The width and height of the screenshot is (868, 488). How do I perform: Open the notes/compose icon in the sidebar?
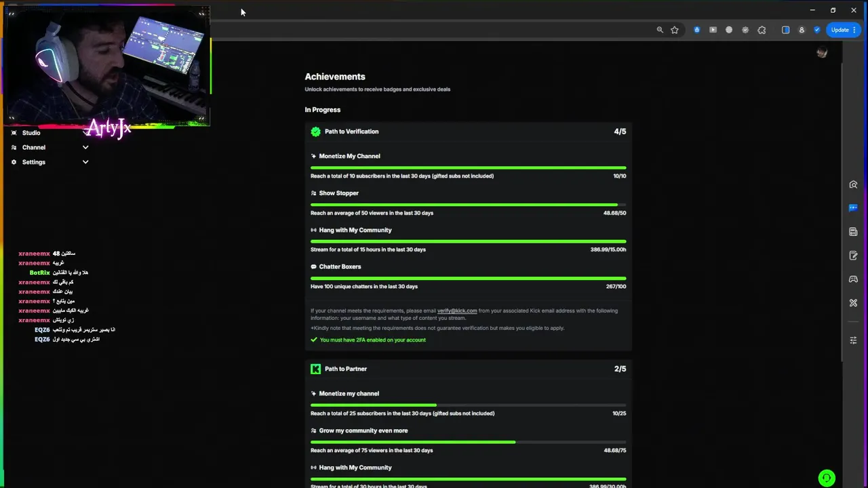pos(853,256)
